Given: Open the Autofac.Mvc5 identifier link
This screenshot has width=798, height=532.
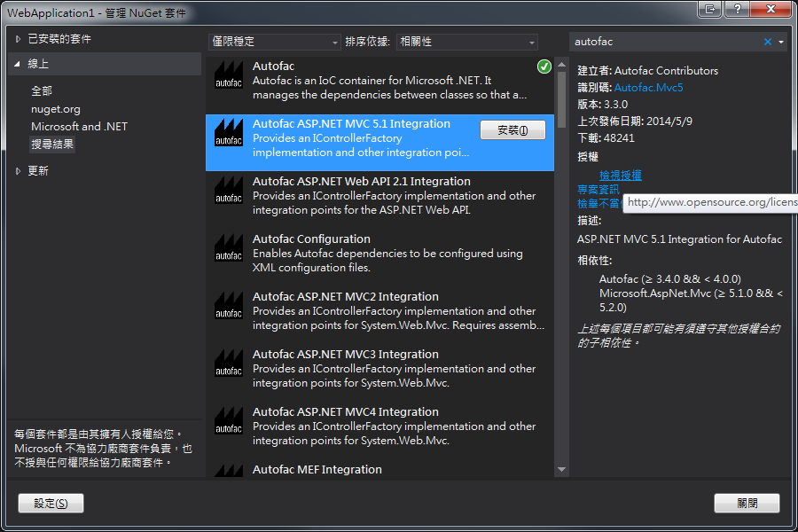Looking at the screenshot, I should tap(648, 88).
